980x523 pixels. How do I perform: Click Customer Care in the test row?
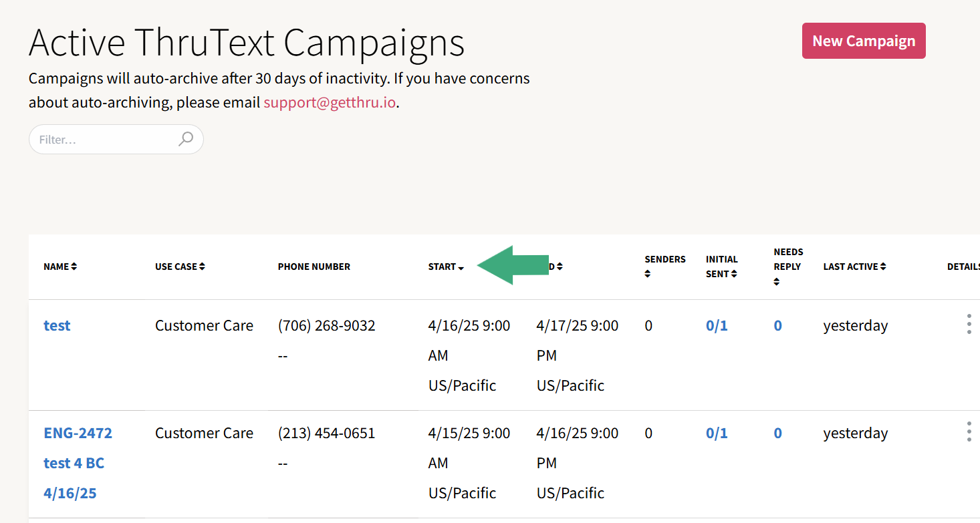point(204,325)
